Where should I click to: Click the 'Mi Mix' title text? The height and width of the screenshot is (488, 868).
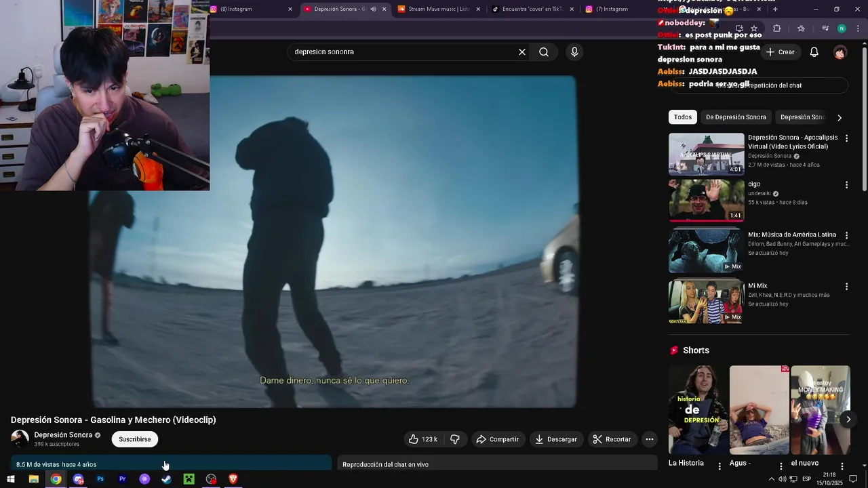(x=757, y=286)
